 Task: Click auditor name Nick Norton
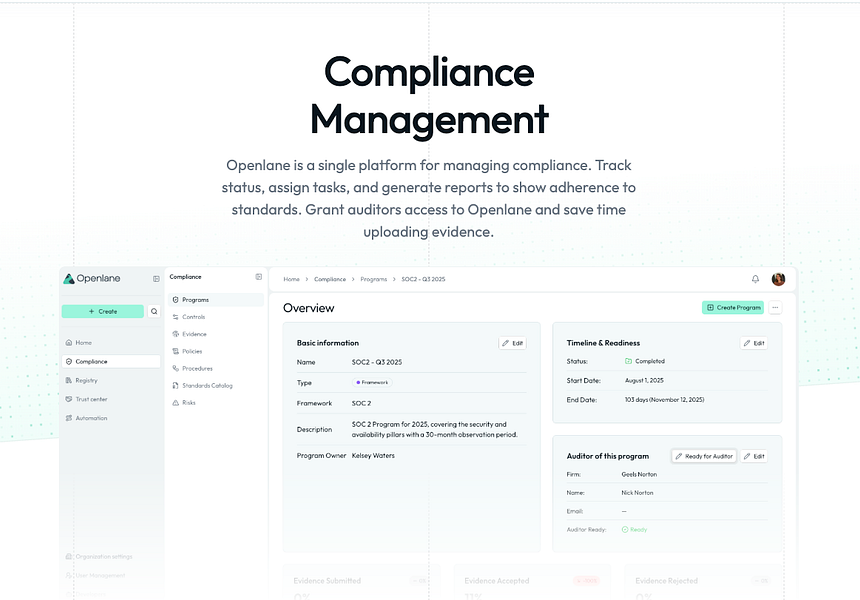637,493
